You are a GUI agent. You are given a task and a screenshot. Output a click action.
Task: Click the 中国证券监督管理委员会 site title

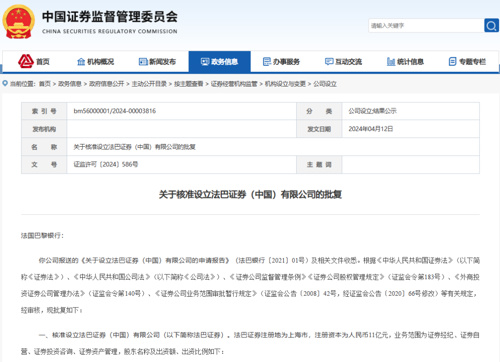pos(110,17)
